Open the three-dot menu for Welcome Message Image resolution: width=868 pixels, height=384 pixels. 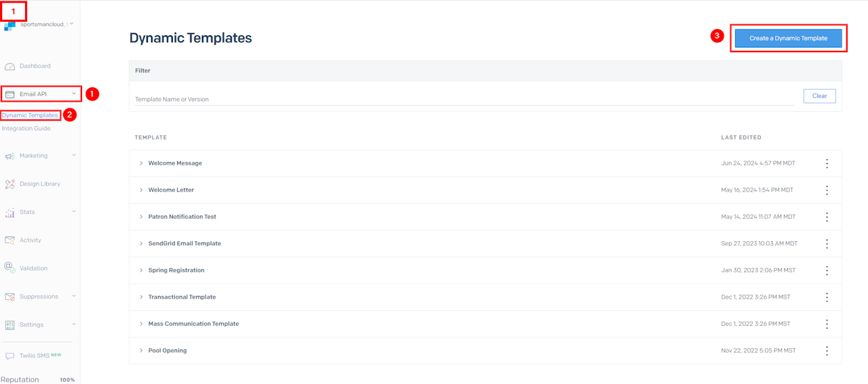click(827, 163)
